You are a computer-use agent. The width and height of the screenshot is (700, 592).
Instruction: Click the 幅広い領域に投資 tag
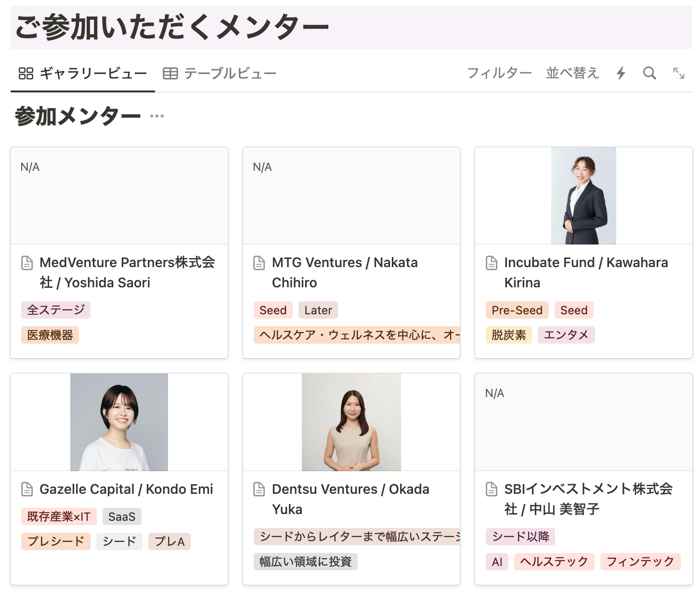[306, 562]
